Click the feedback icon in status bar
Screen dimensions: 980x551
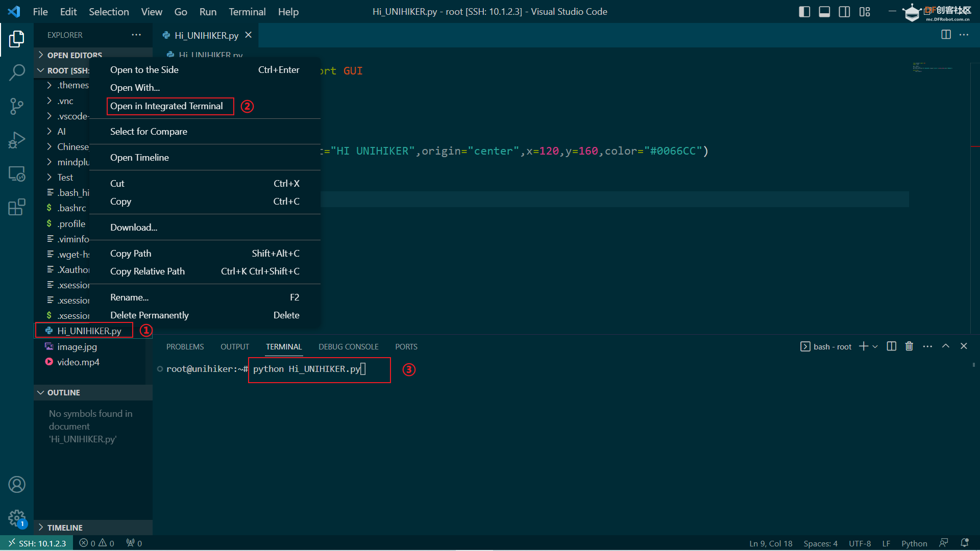944,543
